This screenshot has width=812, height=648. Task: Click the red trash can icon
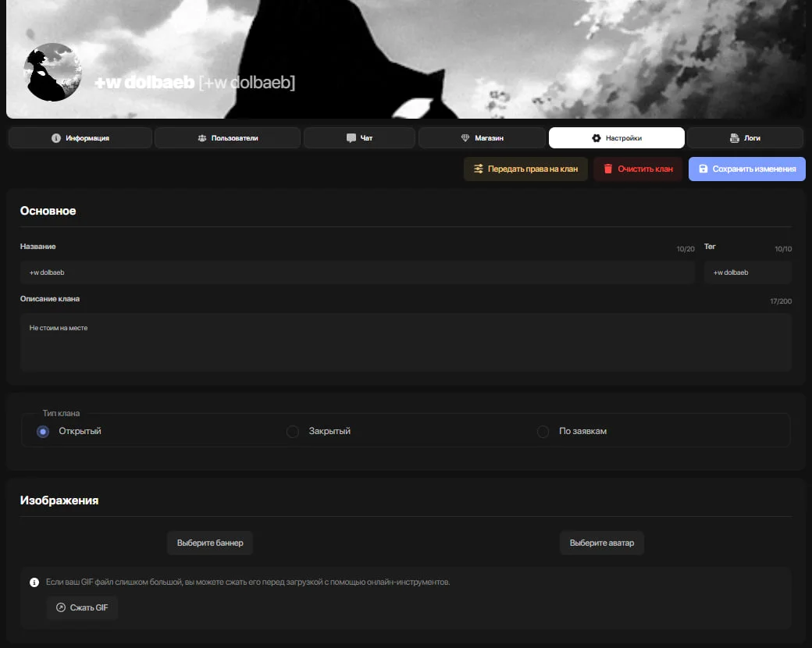click(608, 169)
